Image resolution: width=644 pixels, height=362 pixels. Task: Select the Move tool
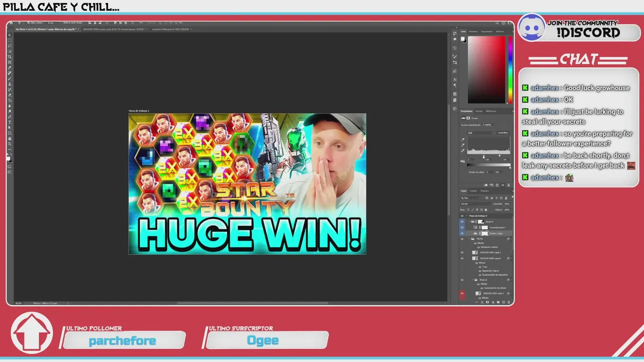[x=10, y=35]
